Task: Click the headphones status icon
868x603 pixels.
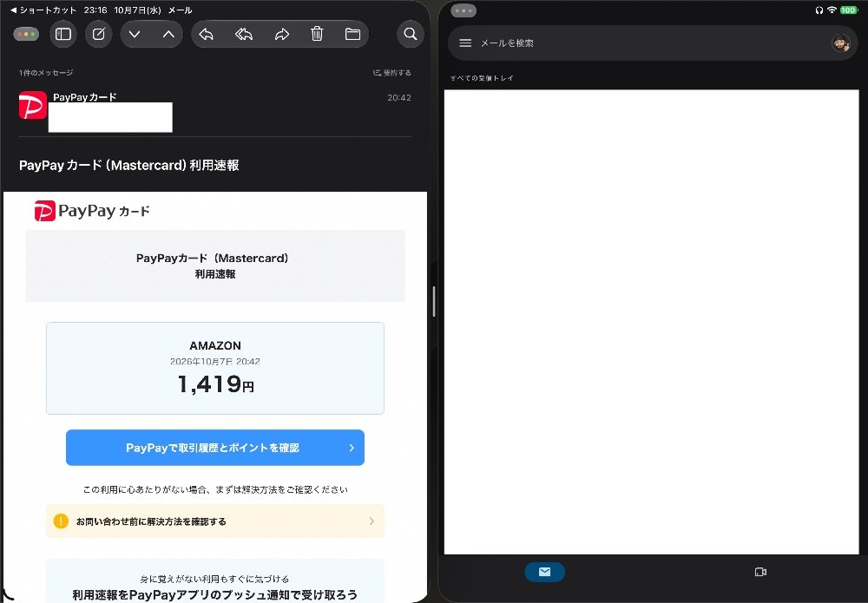Action: tap(819, 10)
